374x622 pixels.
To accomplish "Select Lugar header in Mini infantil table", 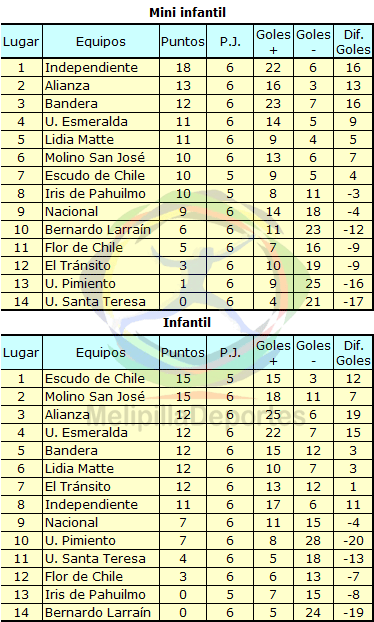I will [21, 41].
